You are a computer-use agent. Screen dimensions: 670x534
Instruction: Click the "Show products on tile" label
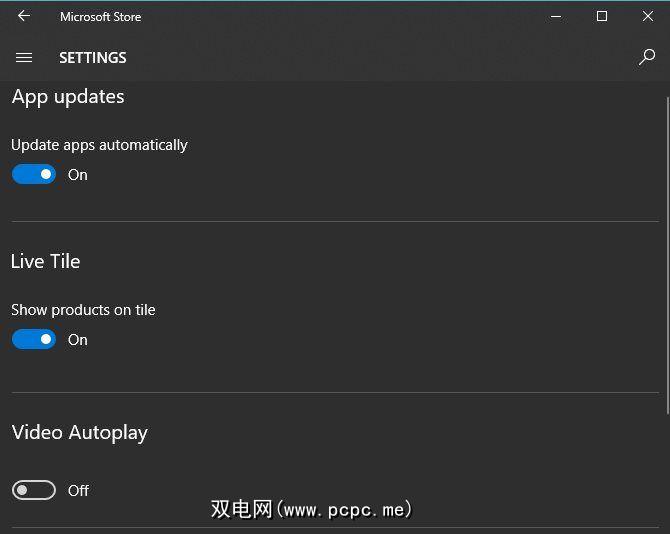pos(83,310)
